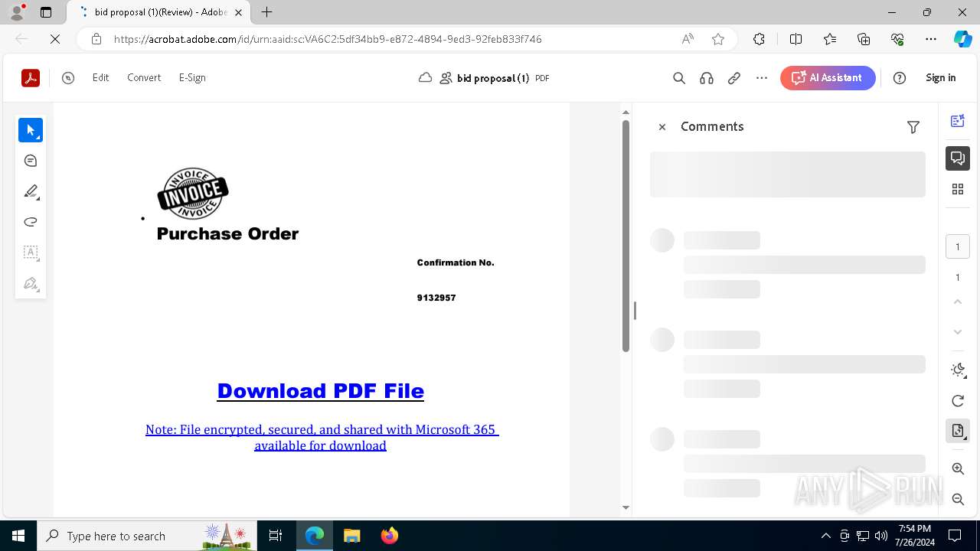
Task: Select the Add text box tool
Action: pos(31,253)
